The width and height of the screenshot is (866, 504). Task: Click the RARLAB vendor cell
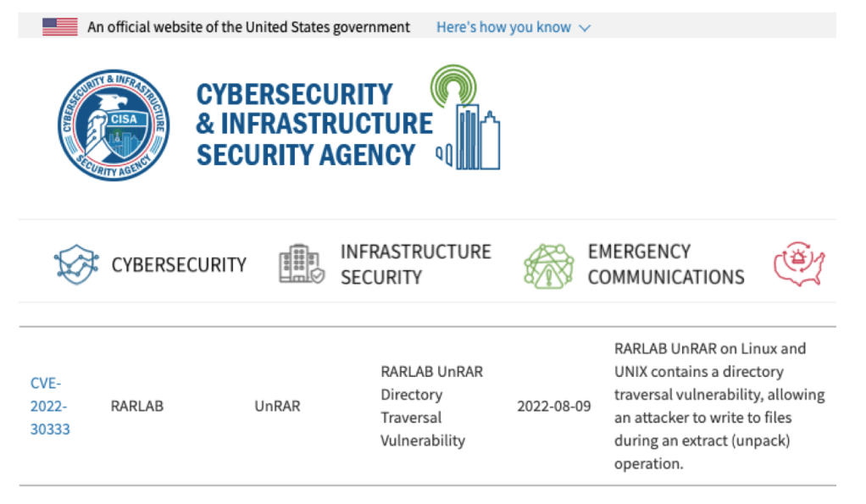tap(136, 406)
